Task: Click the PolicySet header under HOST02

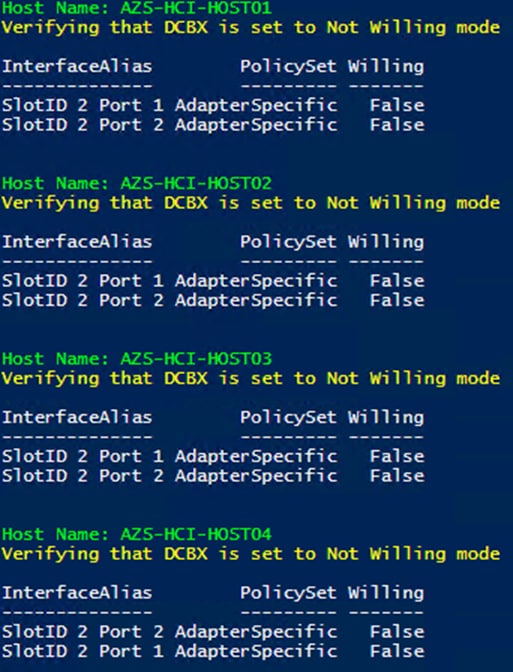Action: (x=288, y=243)
